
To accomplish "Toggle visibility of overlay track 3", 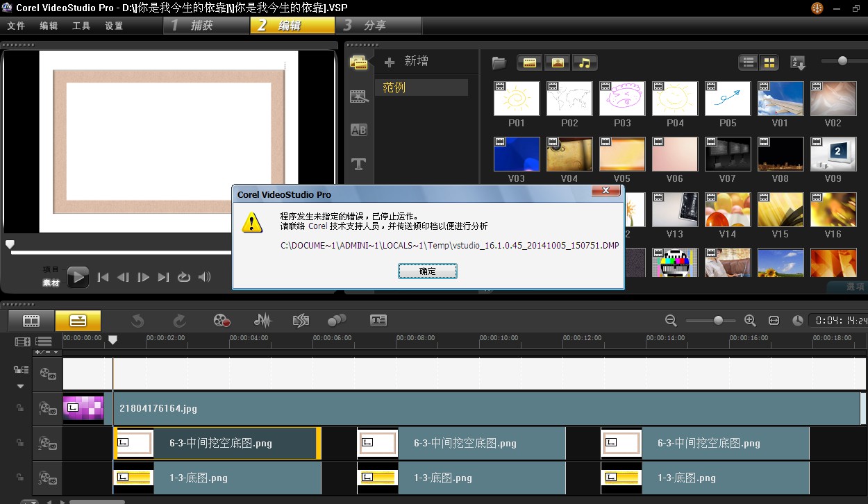I will coord(48,478).
